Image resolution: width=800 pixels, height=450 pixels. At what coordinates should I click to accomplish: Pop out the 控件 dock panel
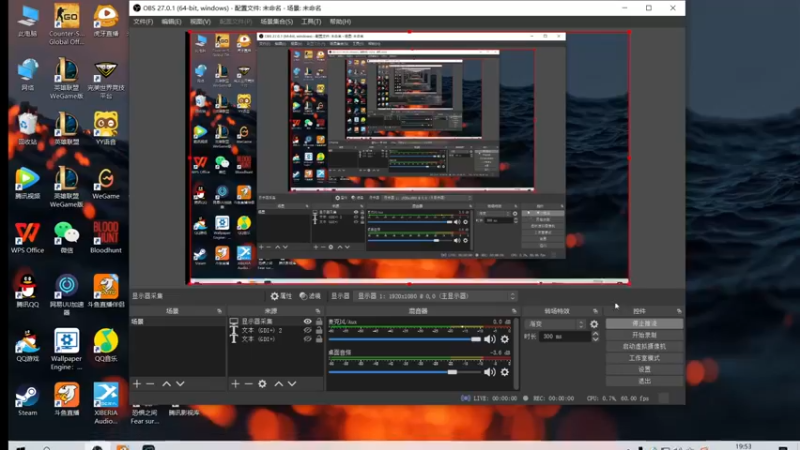[x=679, y=311]
